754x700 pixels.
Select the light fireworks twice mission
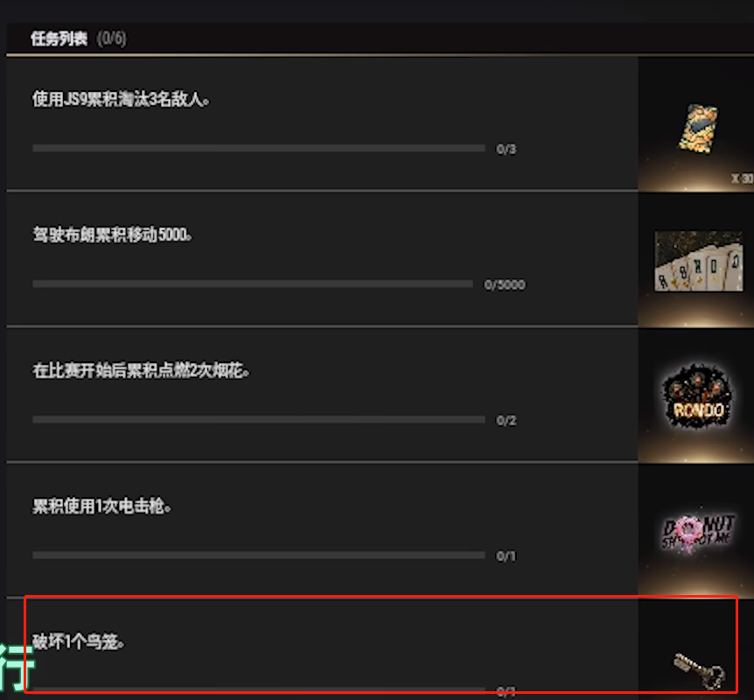[x=322, y=395]
